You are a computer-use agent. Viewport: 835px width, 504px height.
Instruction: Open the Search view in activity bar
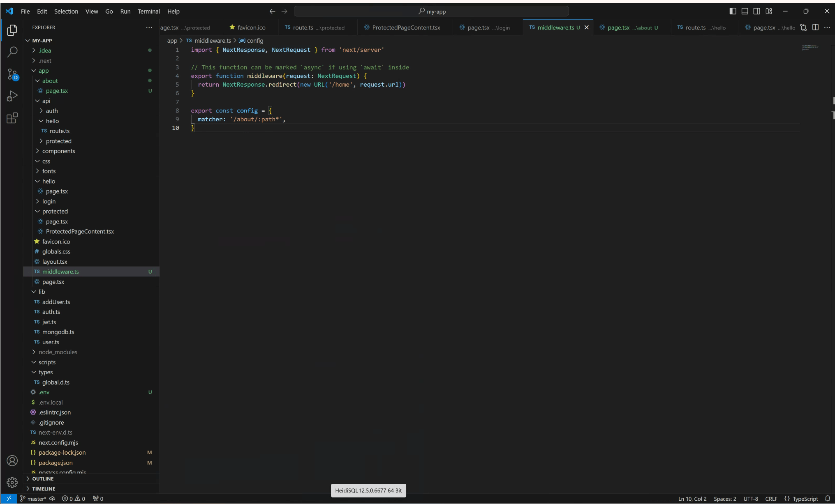[x=12, y=52]
